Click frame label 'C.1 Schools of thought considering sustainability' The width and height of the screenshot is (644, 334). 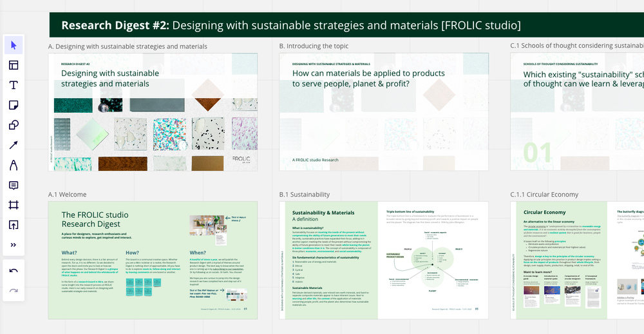577,46
